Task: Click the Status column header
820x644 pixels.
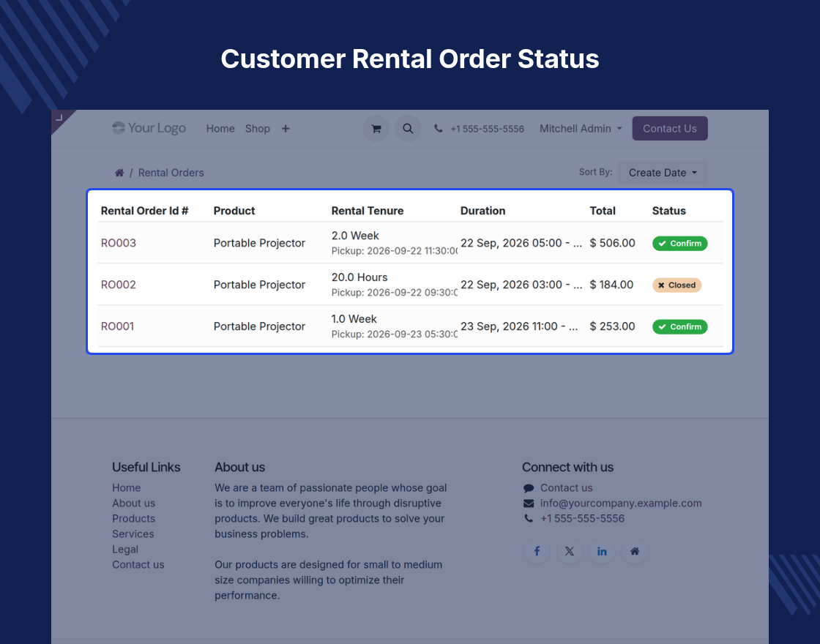Action: 669,211
